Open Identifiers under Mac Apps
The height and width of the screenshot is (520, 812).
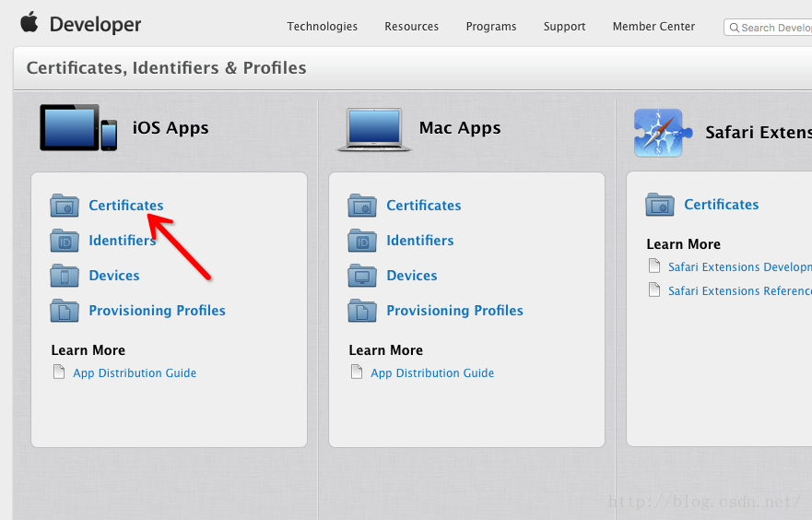click(x=420, y=241)
